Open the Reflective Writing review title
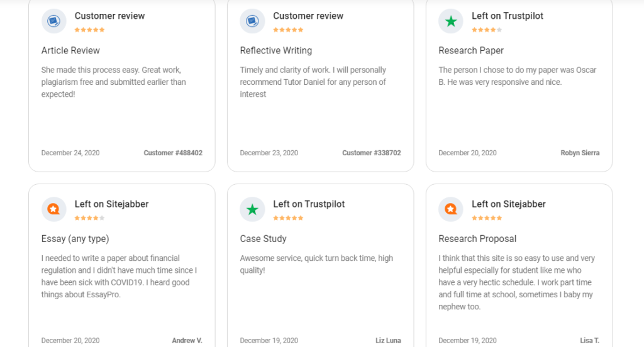644x347 pixels. [x=276, y=50]
